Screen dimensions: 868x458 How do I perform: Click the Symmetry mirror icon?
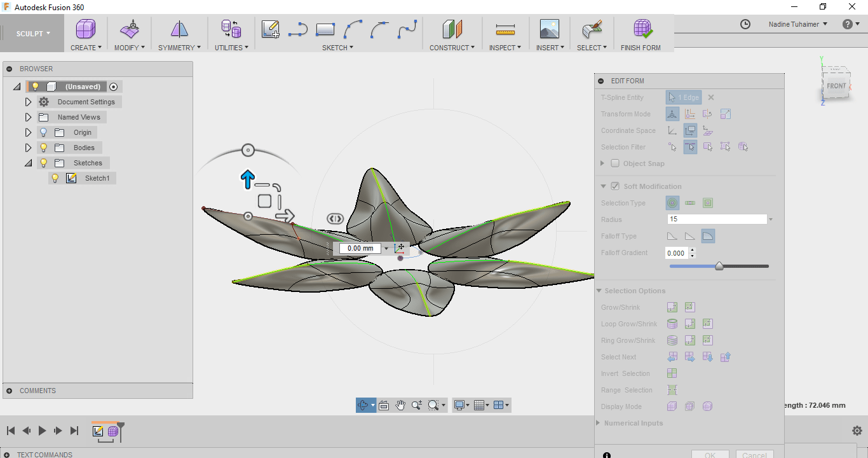click(x=179, y=29)
